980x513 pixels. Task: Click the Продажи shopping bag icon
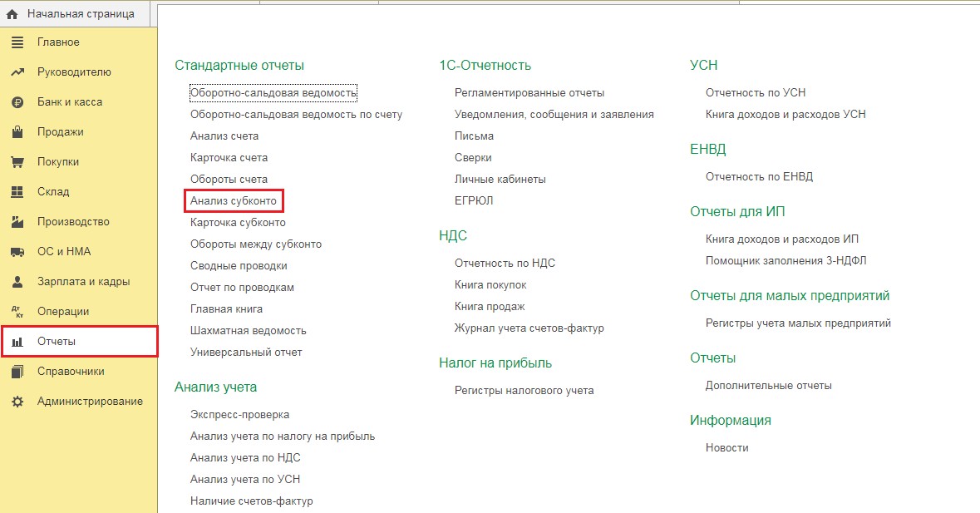(17, 132)
